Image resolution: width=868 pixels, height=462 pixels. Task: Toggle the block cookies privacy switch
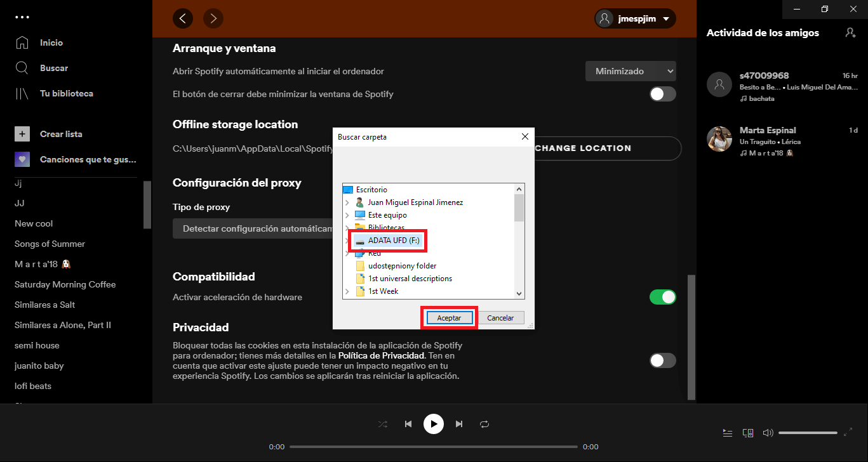[x=663, y=360]
